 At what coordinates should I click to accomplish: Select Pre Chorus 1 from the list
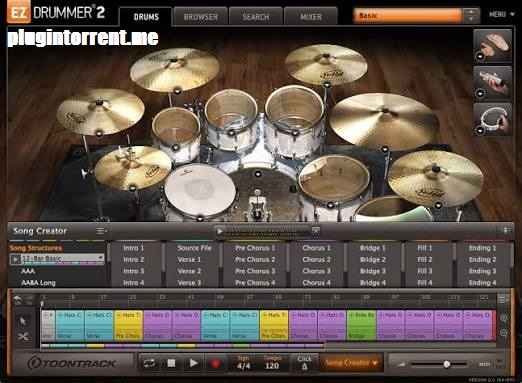[x=255, y=248]
